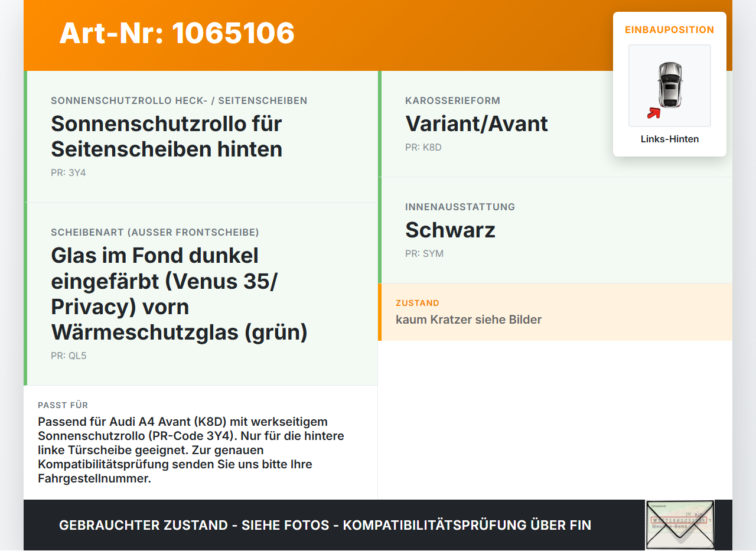756x551 pixels.
Task: Click the Passt für section label
Action: pos(63,405)
